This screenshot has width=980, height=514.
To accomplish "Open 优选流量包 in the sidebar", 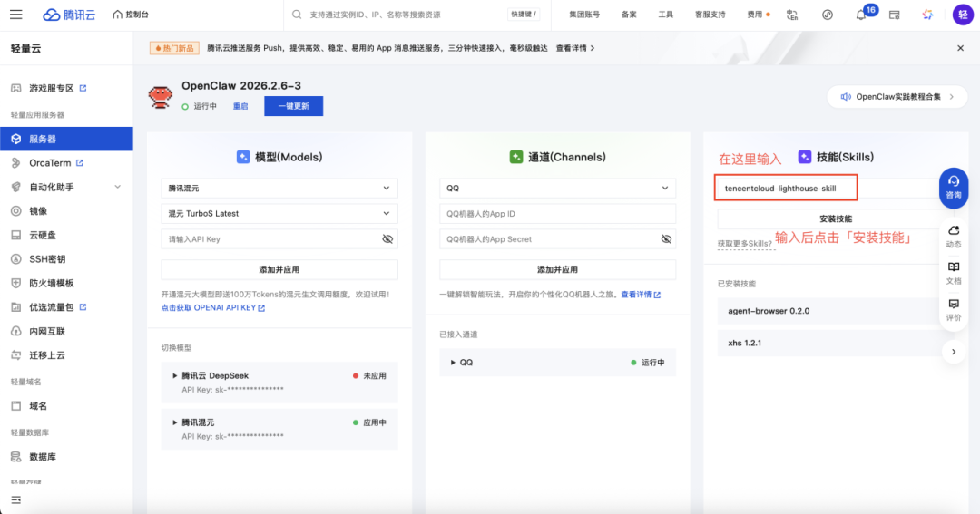I will click(x=51, y=307).
